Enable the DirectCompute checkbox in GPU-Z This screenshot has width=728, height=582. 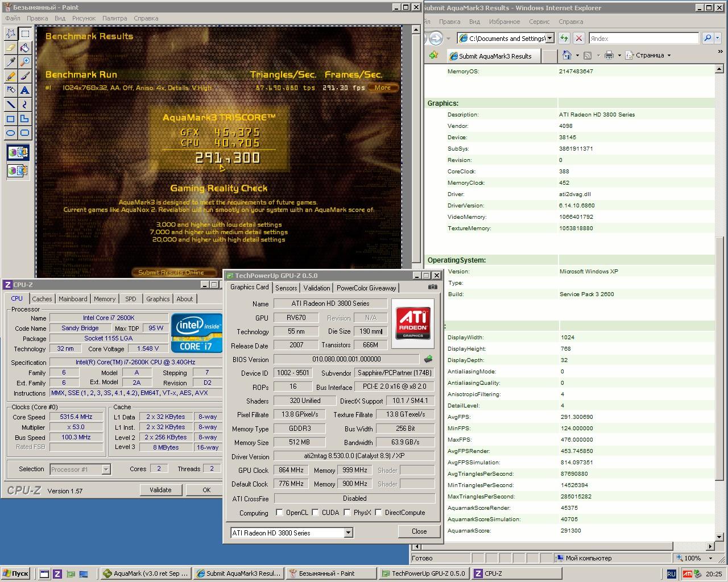coord(378,513)
